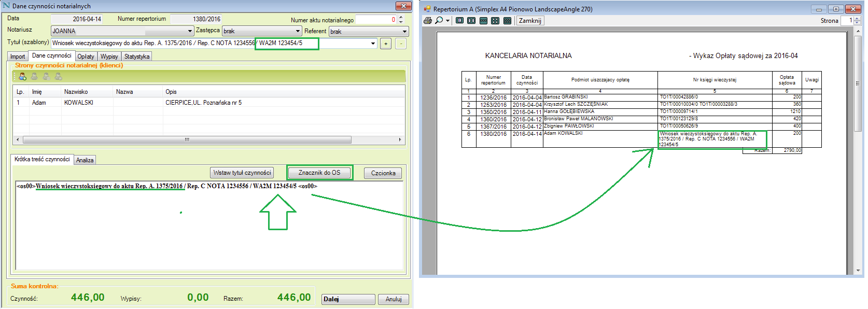The height and width of the screenshot is (309, 868).
Task: Increment Numer aktu notarialnego value
Action: 401,18
